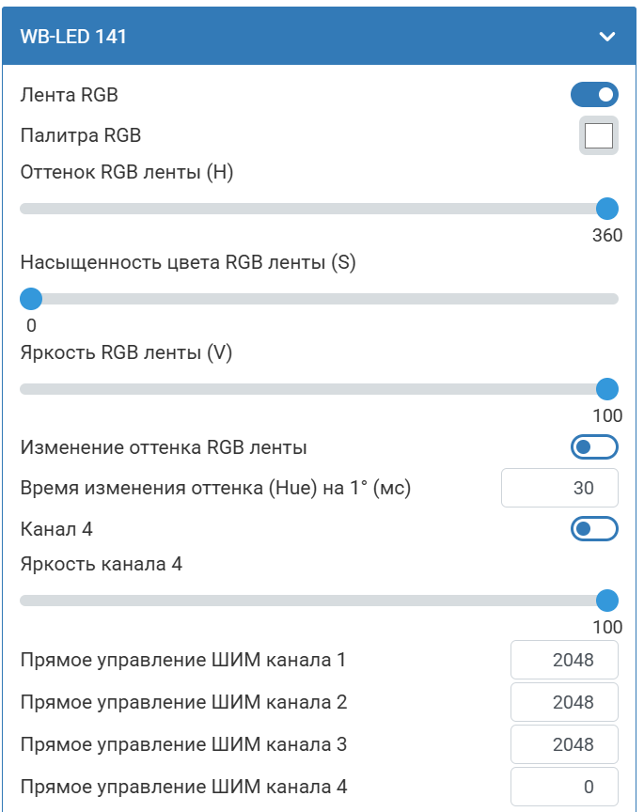The image size is (644, 812).
Task: Click the Время изменения оттенка input field
Action: (x=560, y=489)
